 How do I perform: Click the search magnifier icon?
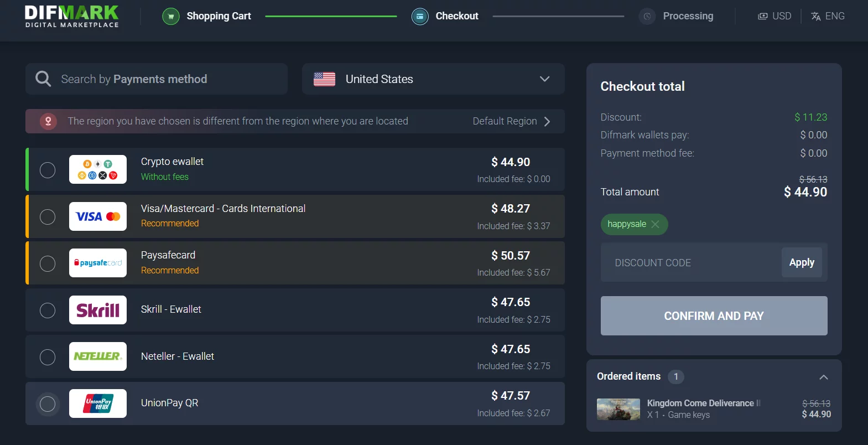(x=43, y=79)
